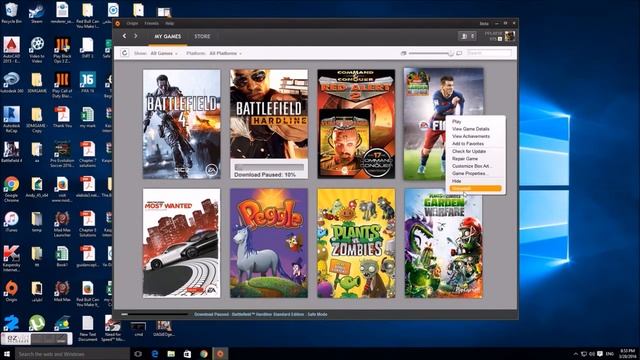Select the Peggle game tile
The image size is (640, 360).
tap(269, 243)
